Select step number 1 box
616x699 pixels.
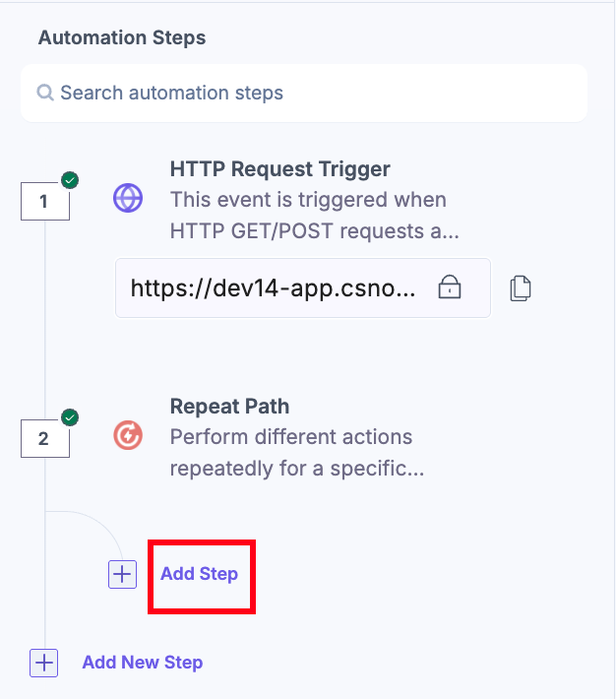click(44, 203)
